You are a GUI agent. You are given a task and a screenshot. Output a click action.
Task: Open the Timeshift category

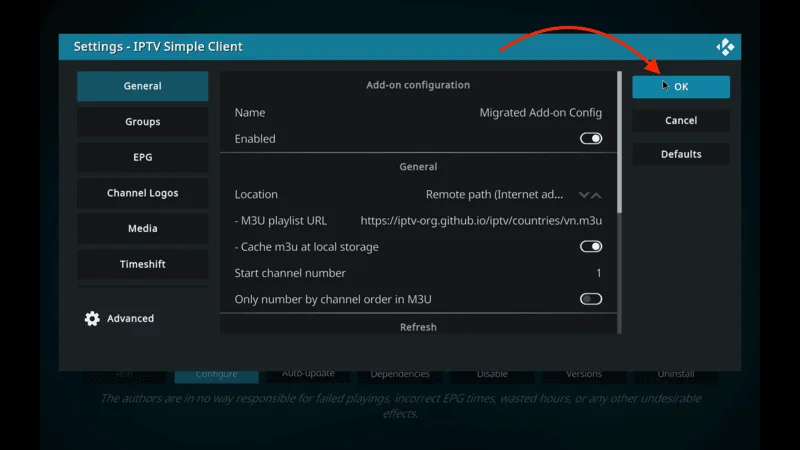142,264
